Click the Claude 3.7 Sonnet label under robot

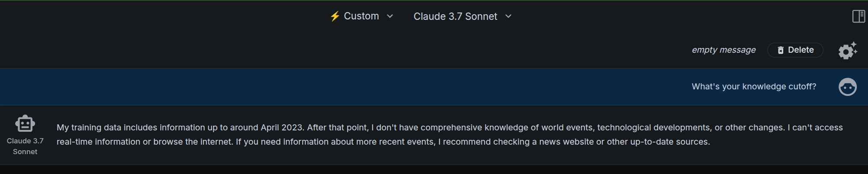(x=25, y=146)
